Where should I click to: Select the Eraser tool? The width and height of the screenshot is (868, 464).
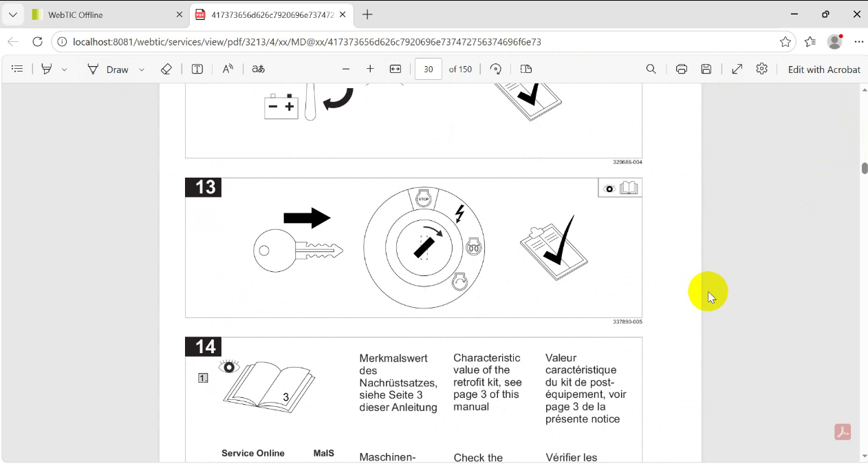tap(166, 69)
